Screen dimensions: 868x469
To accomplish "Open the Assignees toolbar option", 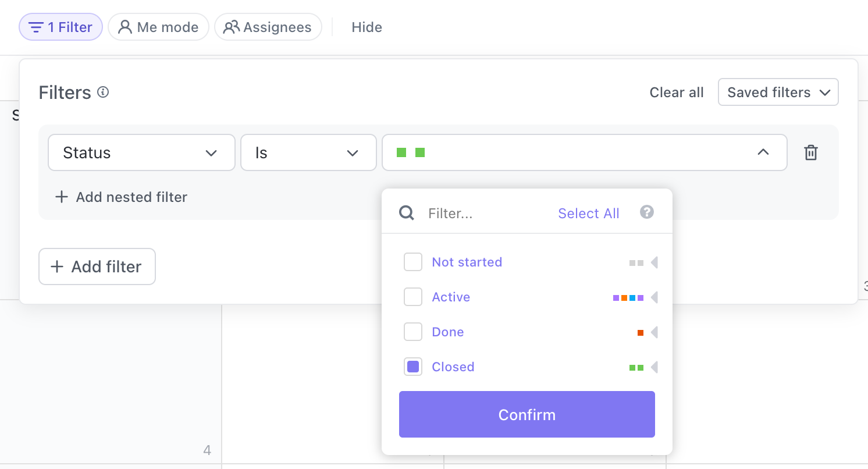I will coord(268,27).
